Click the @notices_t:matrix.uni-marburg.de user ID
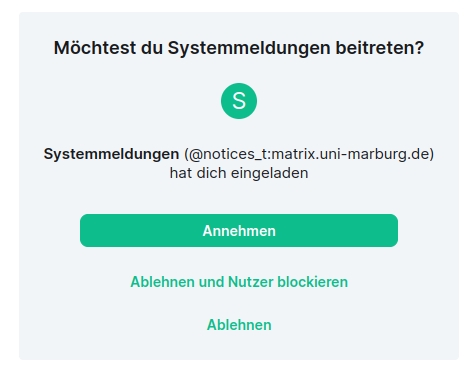The image size is (476, 374). point(309,154)
